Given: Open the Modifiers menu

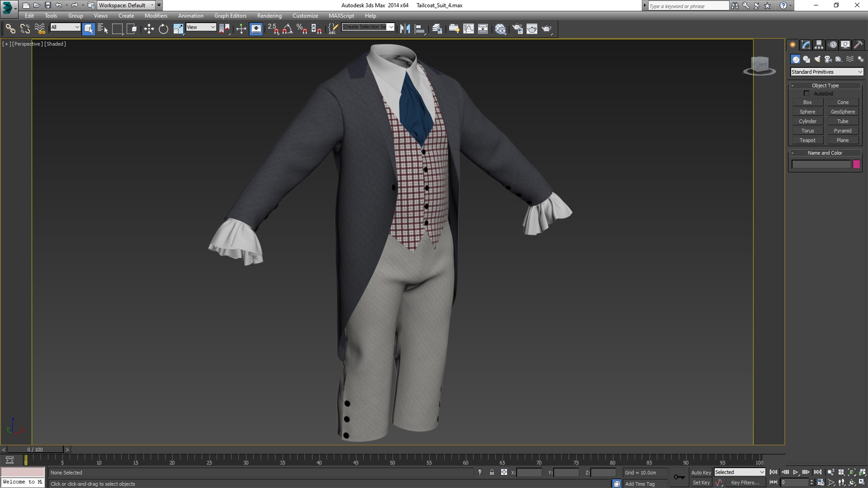Looking at the screenshot, I should (156, 16).
